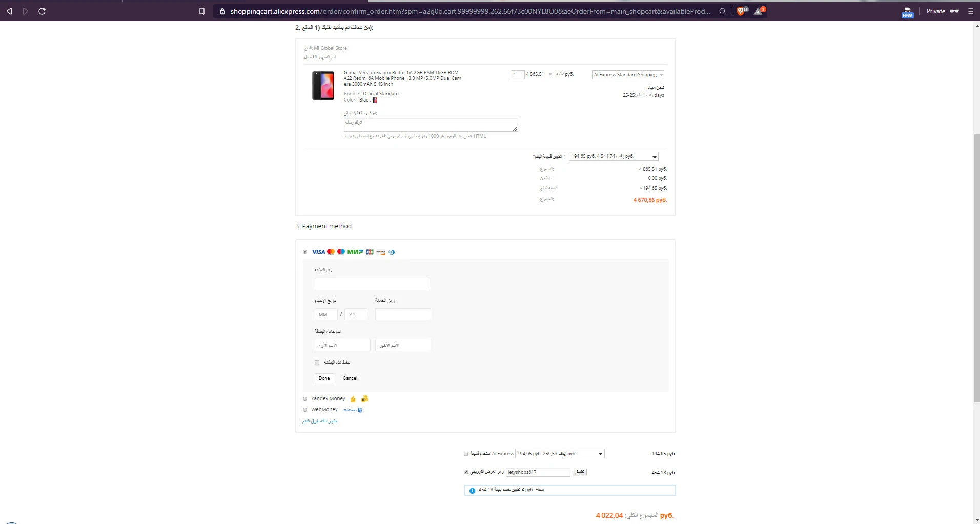Click the order subtotal 4 670,86 руб.
This screenshot has width=980, height=524.
point(650,200)
